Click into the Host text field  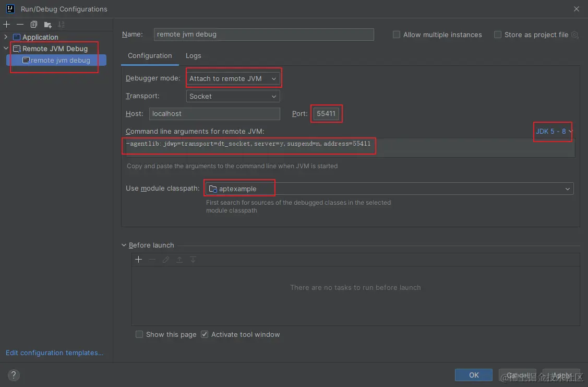[x=214, y=114]
